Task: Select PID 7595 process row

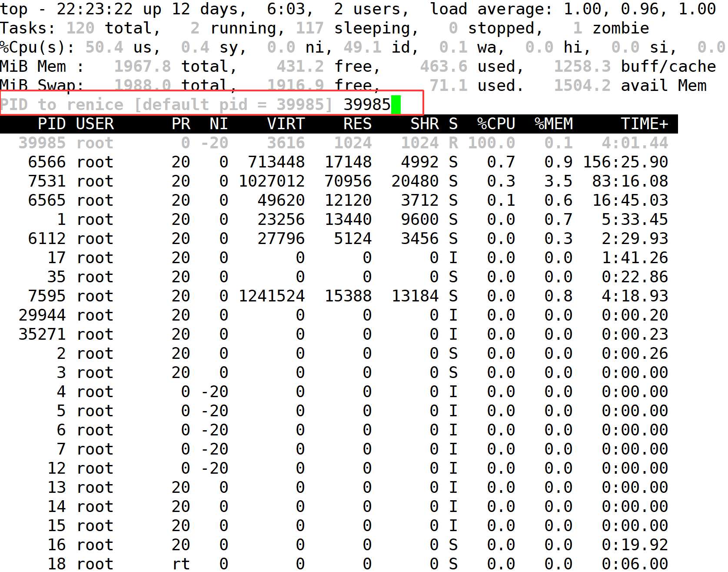Action: (339, 296)
